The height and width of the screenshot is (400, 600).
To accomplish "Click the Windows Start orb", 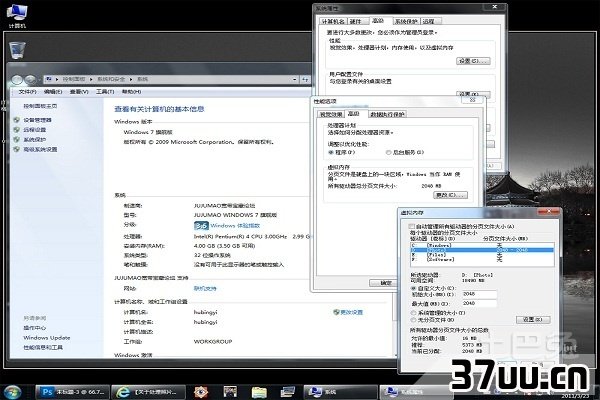I will 11,392.
